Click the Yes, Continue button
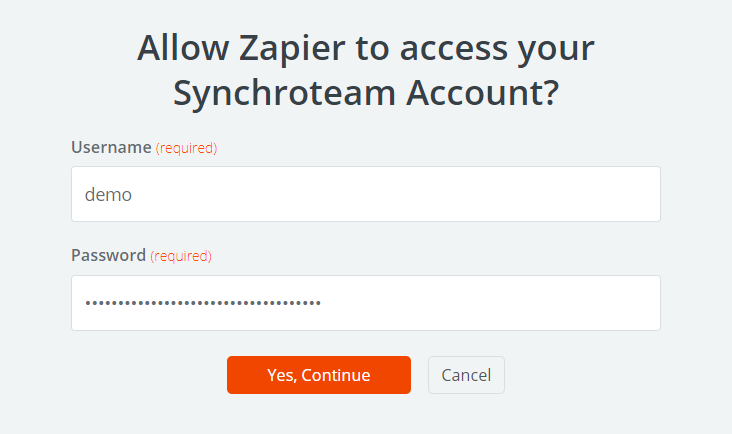The width and height of the screenshot is (732, 434). (319, 375)
